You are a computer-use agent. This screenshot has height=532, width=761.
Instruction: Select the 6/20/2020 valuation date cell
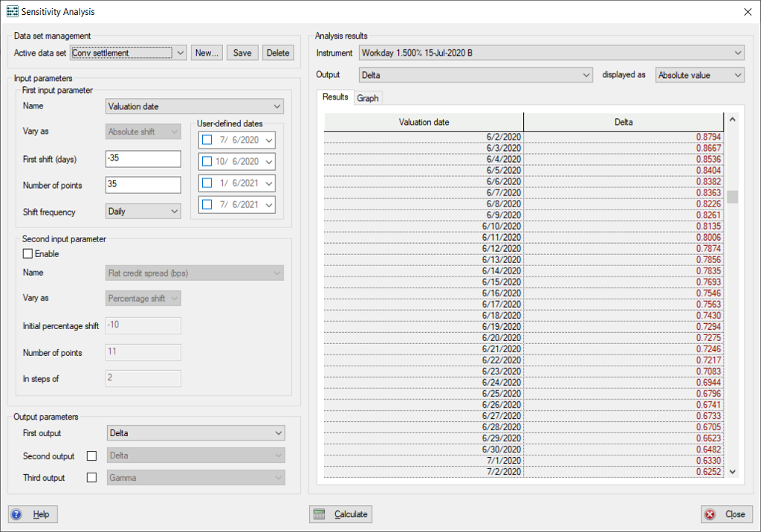pyautogui.click(x=424, y=338)
